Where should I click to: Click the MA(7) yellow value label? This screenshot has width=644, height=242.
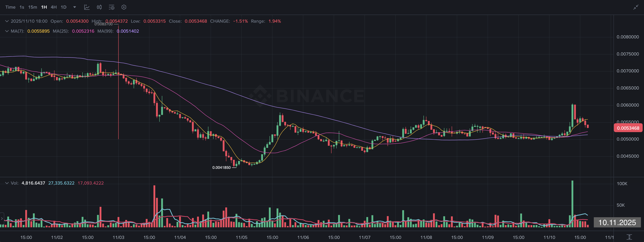tap(38, 31)
